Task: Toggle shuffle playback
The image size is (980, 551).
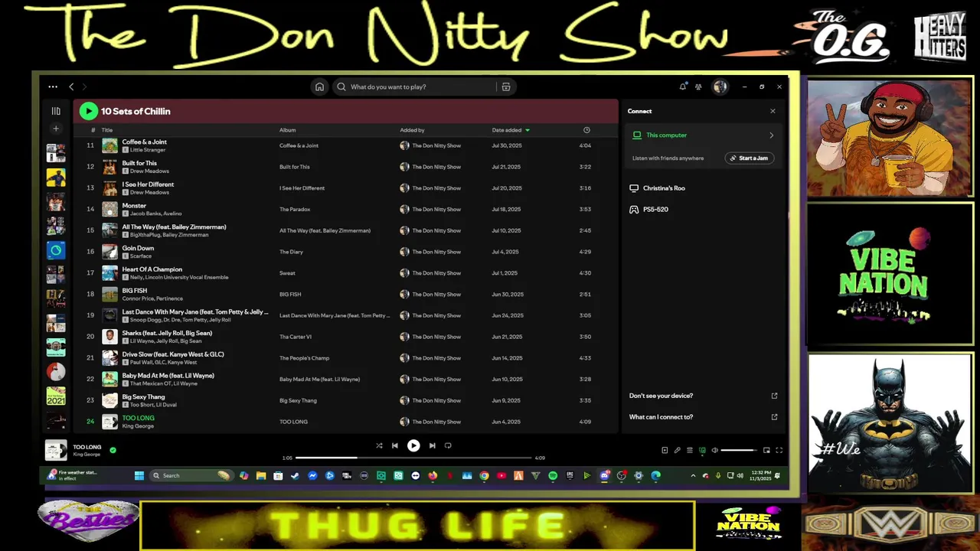Action: click(379, 445)
